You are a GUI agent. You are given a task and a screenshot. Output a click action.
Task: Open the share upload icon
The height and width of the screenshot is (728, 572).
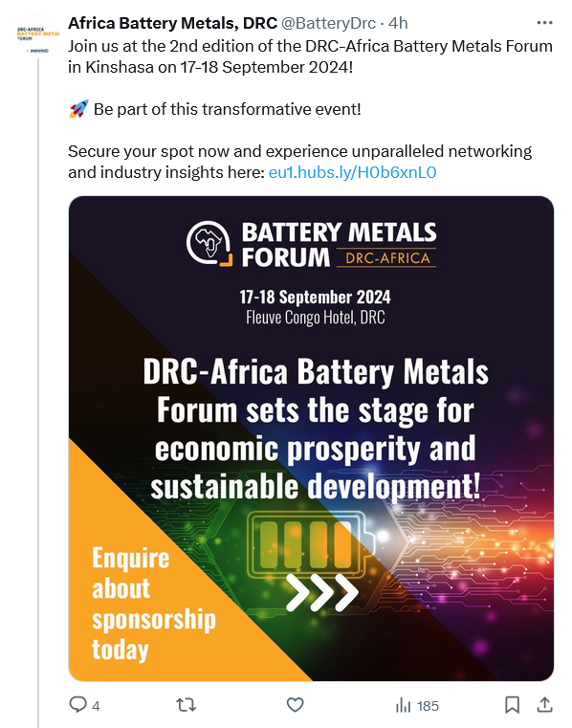(x=544, y=705)
